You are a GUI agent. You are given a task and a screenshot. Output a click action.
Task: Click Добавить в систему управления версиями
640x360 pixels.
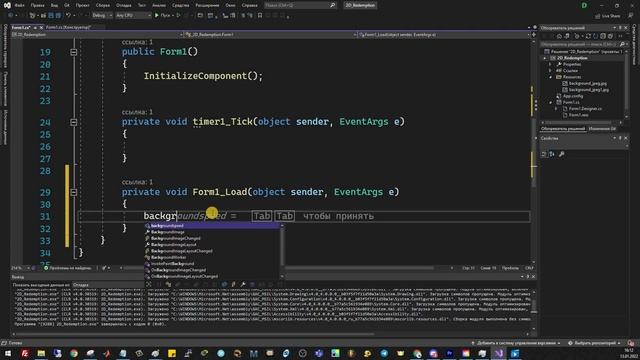pos(516,343)
